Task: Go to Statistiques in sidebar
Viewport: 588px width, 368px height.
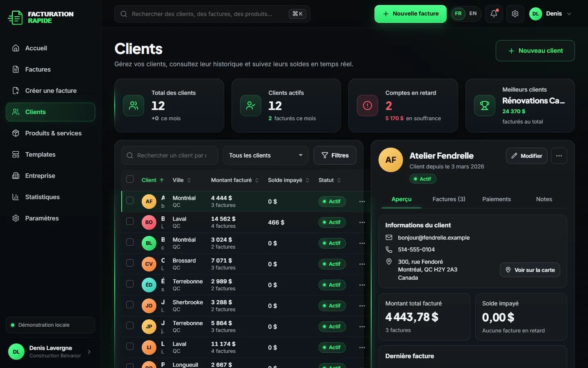Action: point(50,197)
